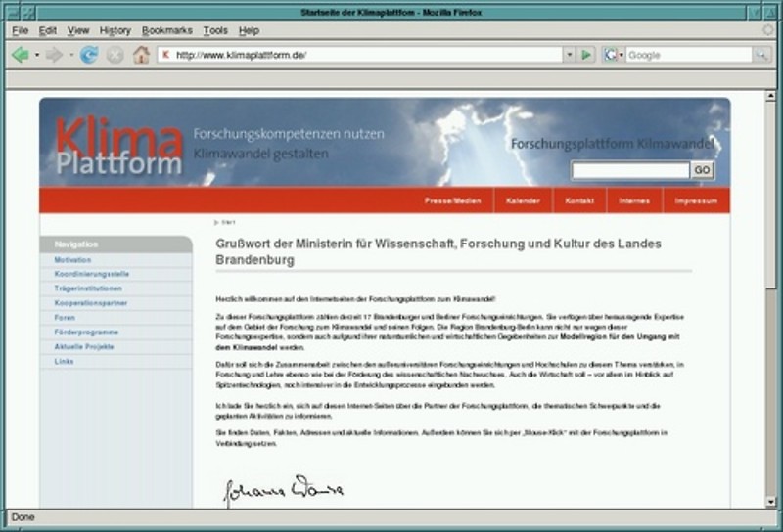Click the Start breadcrumb link
The width and height of the screenshot is (783, 532).
coord(228,222)
